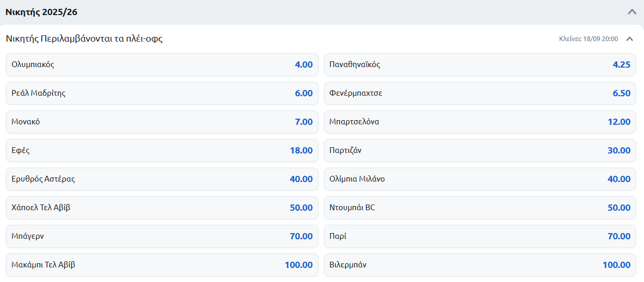Add Μπαρτσελόνα 12.00 to betslip

coord(480,122)
